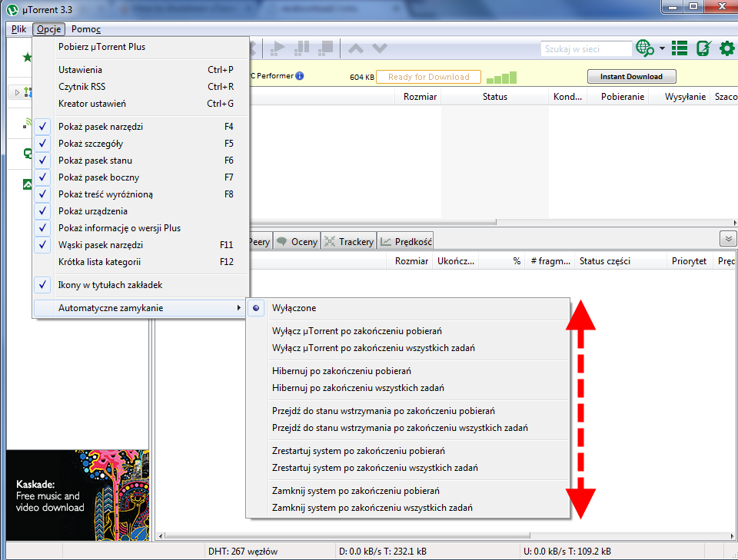The image size is (738, 560).
Task: Toggle Pokaż pasek boczny option
Action: click(x=140, y=177)
